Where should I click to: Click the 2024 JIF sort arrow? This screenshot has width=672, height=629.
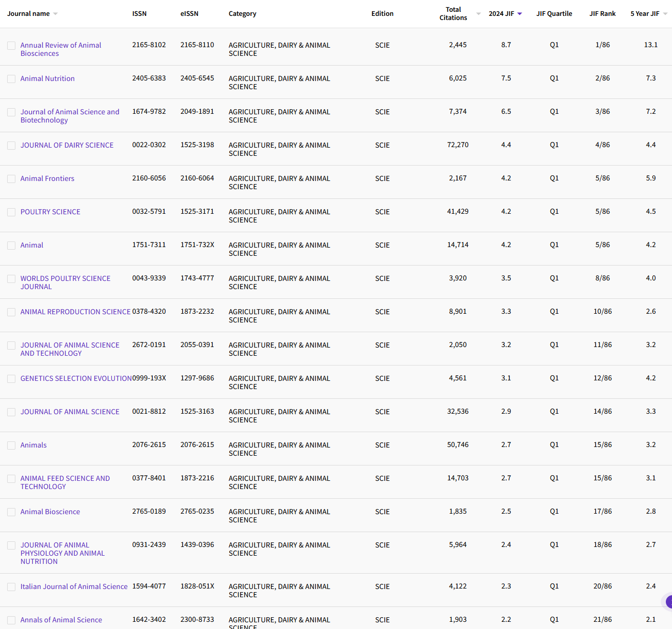tap(520, 14)
